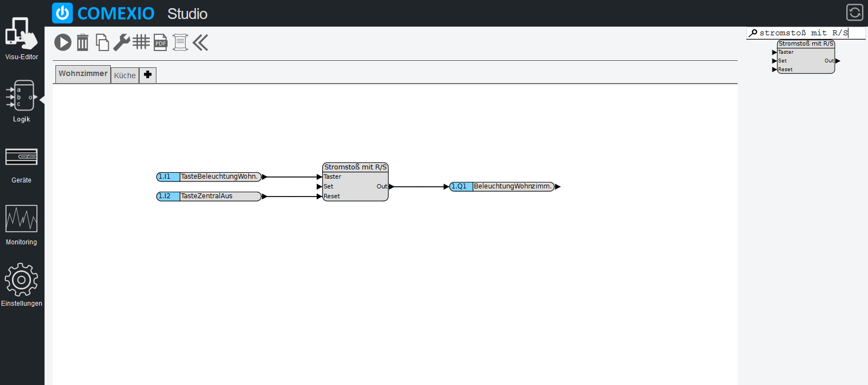The height and width of the screenshot is (385, 868).
Task: Click the 1.I1 blue address label
Action: (x=168, y=176)
